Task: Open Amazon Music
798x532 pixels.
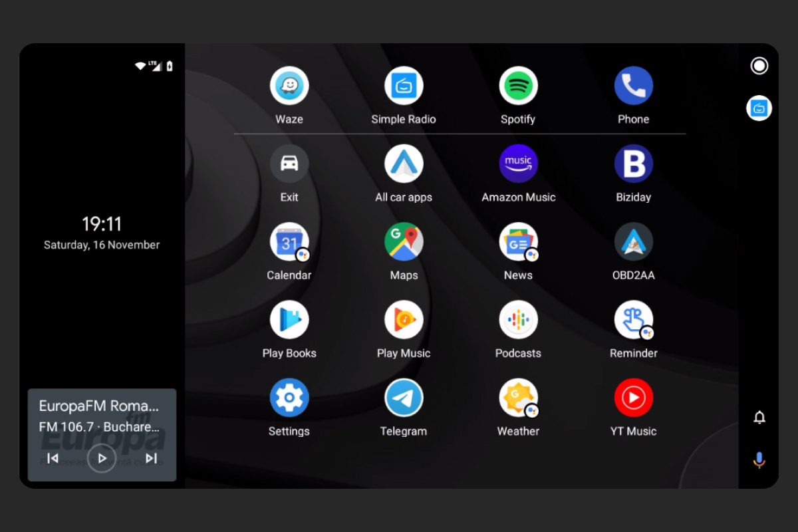Action: tap(518, 163)
